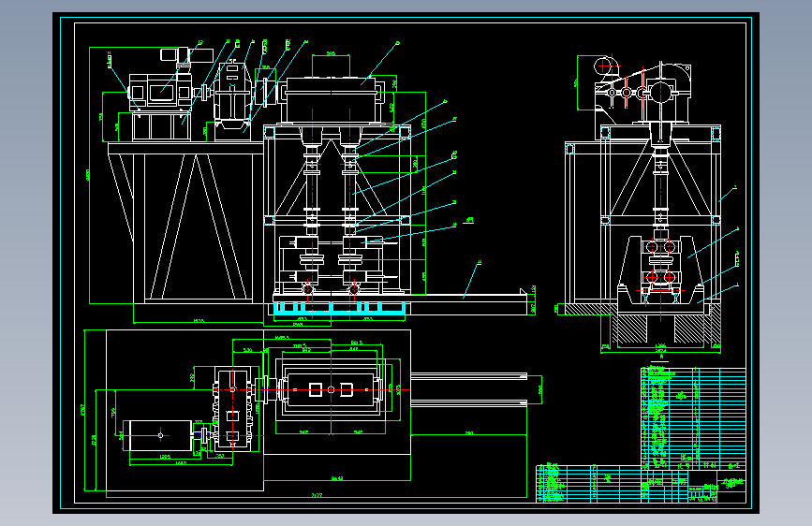Click the upper guide rail in the plan view
Screen dimensions: 812x526
468,376
